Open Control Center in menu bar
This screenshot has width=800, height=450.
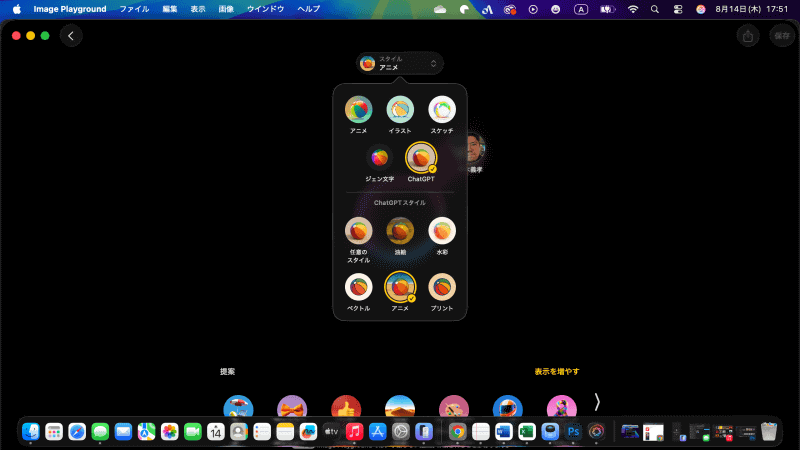(x=678, y=9)
